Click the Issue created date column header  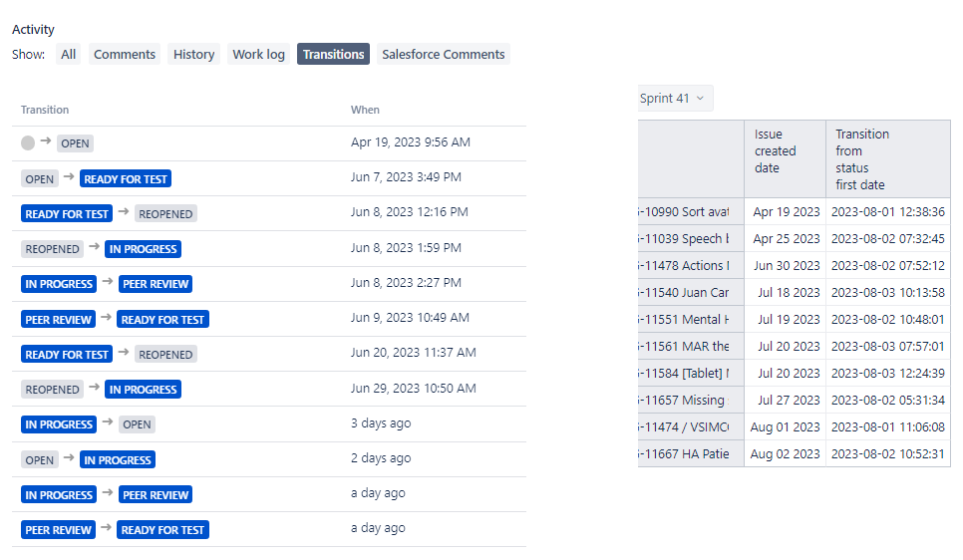click(776, 151)
